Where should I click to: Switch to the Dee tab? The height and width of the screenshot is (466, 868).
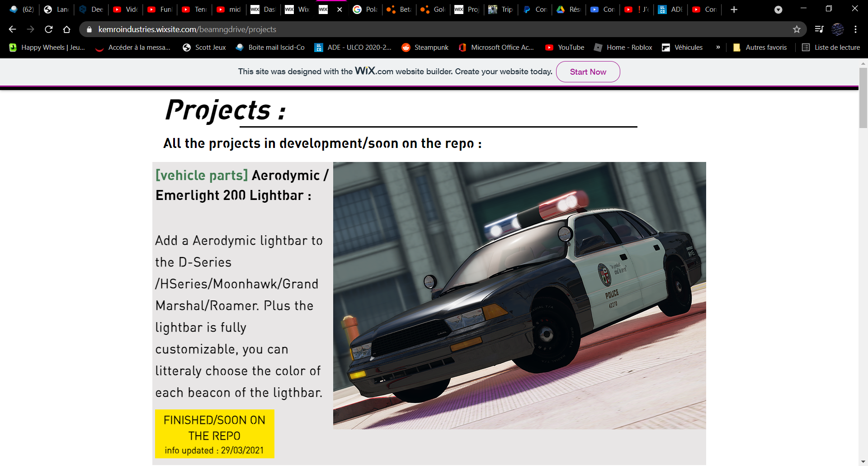(x=91, y=10)
